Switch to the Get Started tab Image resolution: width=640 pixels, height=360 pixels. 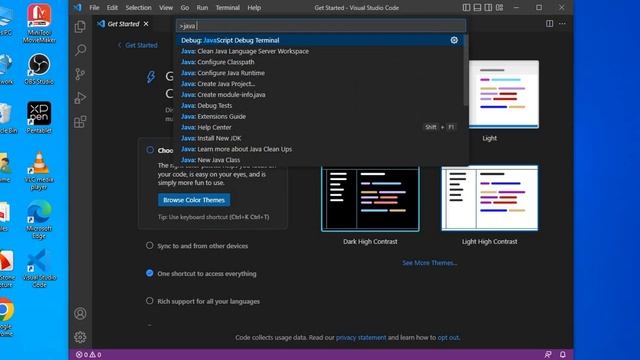[x=123, y=24]
